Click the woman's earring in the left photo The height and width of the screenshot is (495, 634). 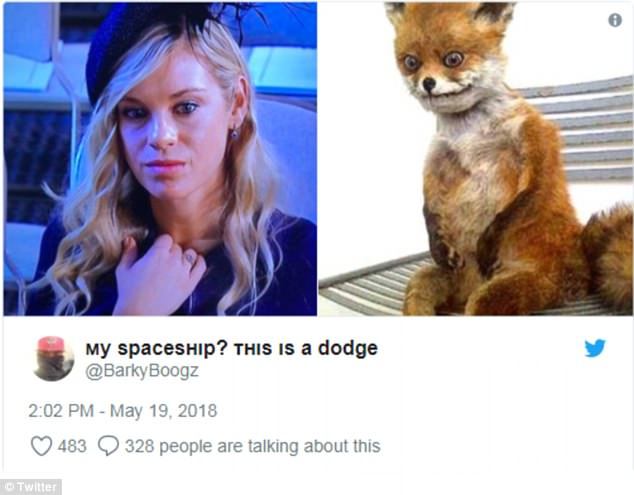[x=235, y=133]
